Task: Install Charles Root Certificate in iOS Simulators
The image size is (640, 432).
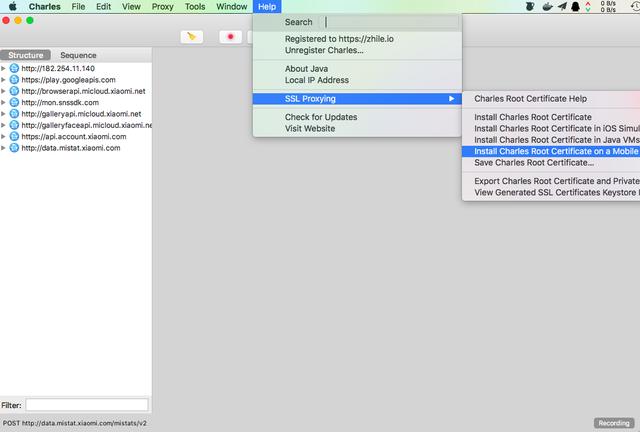Action: coord(551,128)
